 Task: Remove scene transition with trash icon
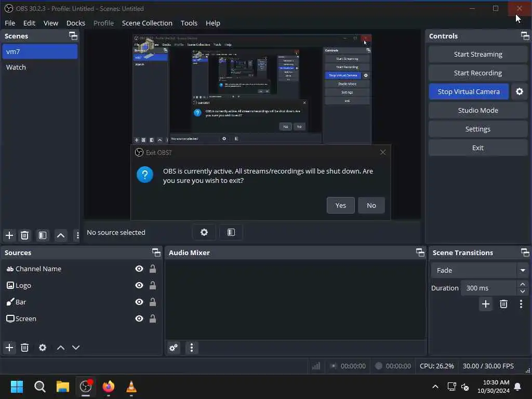(503, 304)
